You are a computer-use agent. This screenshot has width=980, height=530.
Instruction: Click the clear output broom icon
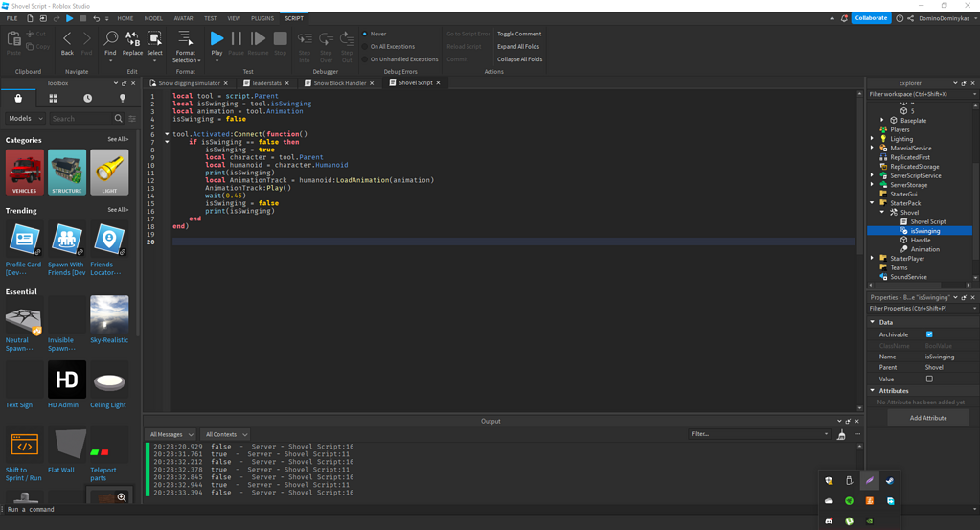pyautogui.click(x=841, y=435)
